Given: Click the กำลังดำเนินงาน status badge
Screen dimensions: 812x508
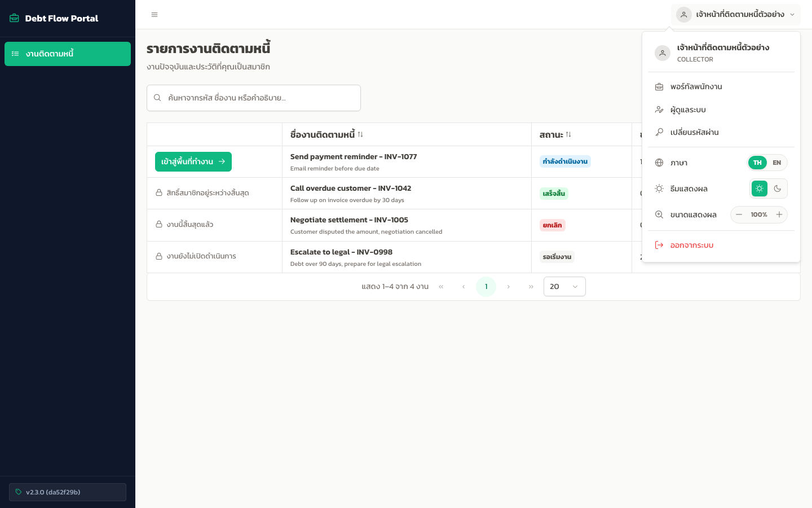Looking at the screenshot, I should point(565,161).
